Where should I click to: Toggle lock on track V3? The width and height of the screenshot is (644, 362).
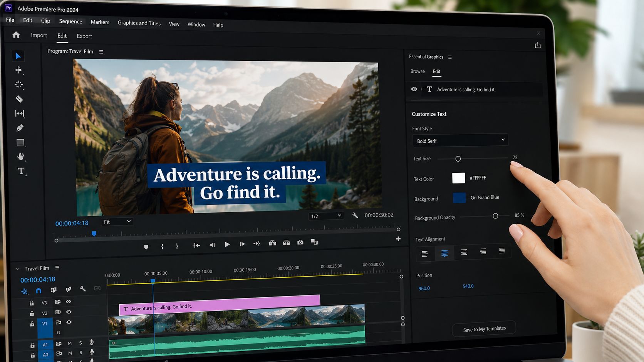point(32,303)
